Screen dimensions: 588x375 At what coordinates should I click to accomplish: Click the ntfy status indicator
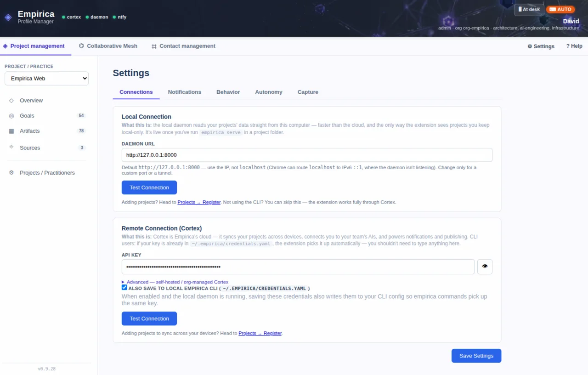click(x=119, y=17)
